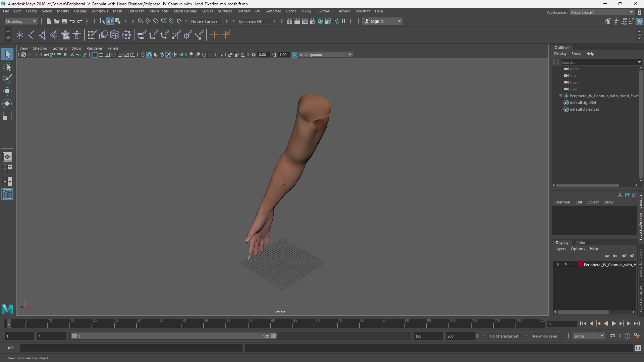Open the Workspace Maya Classic dropdown
This screenshot has height=362, width=644.
tap(602, 12)
